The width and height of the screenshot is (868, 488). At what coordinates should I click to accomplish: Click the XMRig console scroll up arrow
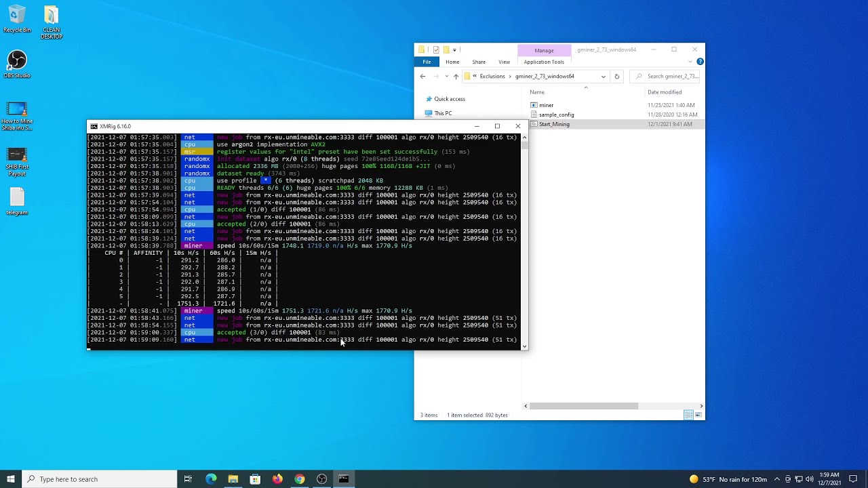524,138
